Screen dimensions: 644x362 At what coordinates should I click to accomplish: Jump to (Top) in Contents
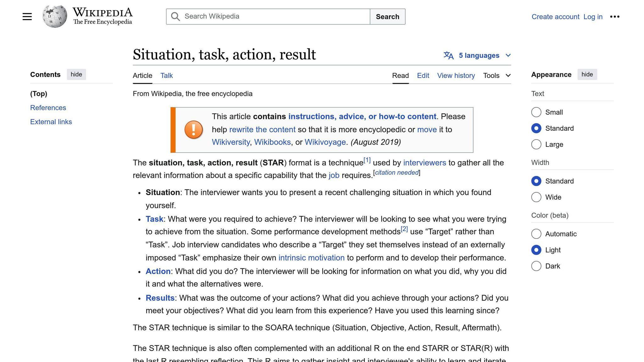pyautogui.click(x=39, y=94)
